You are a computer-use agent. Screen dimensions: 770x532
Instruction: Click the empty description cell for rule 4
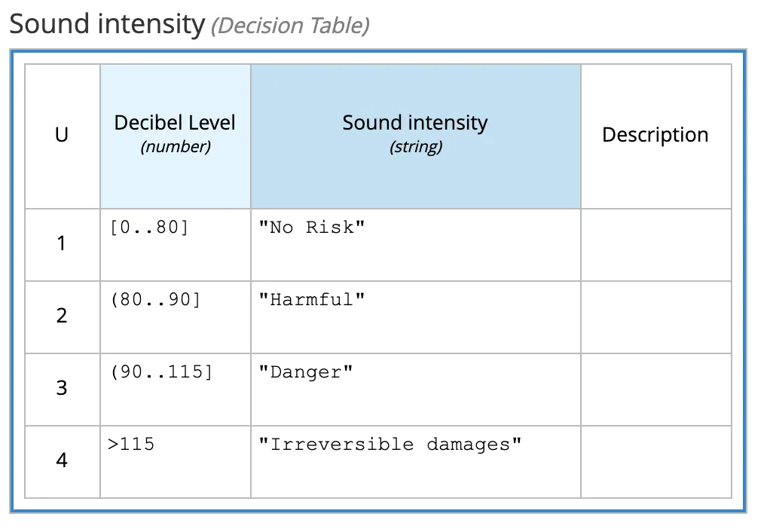(x=656, y=462)
